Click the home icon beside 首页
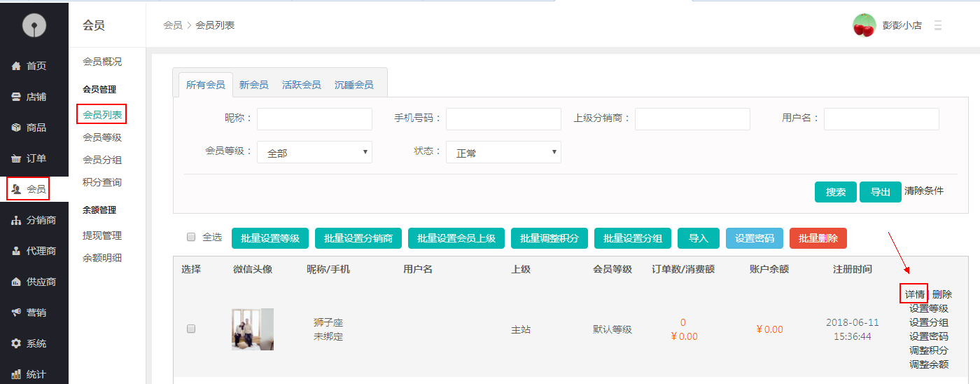Viewport: 980px width, 384px height. [x=16, y=66]
